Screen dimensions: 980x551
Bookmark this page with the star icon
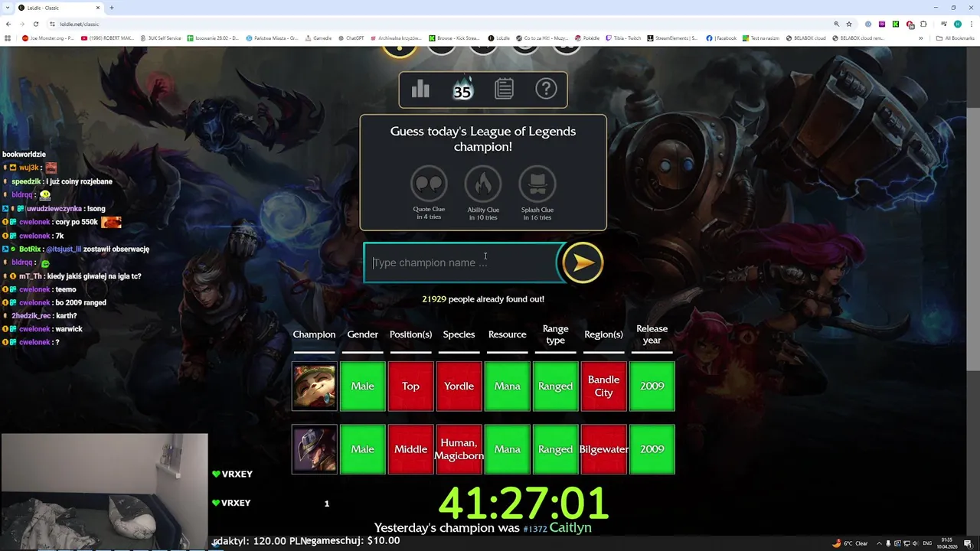pyautogui.click(x=849, y=24)
